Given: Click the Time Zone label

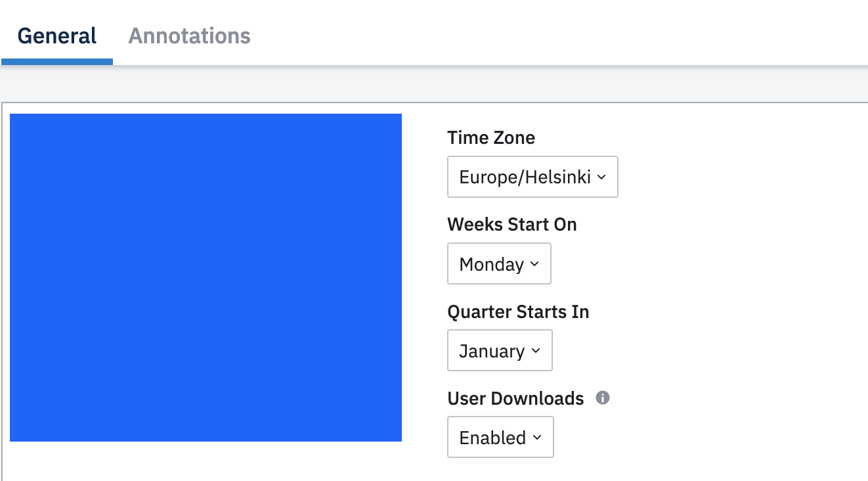Looking at the screenshot, I should point(491,138).
